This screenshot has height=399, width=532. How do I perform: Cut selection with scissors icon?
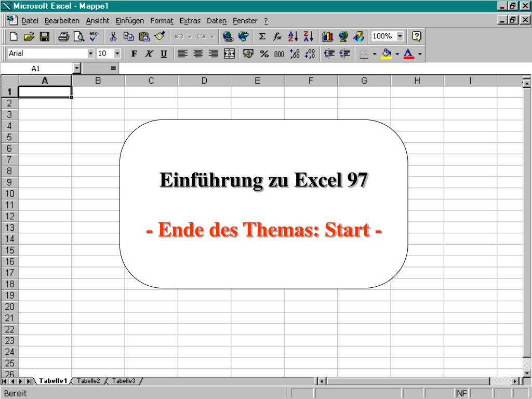113,36
